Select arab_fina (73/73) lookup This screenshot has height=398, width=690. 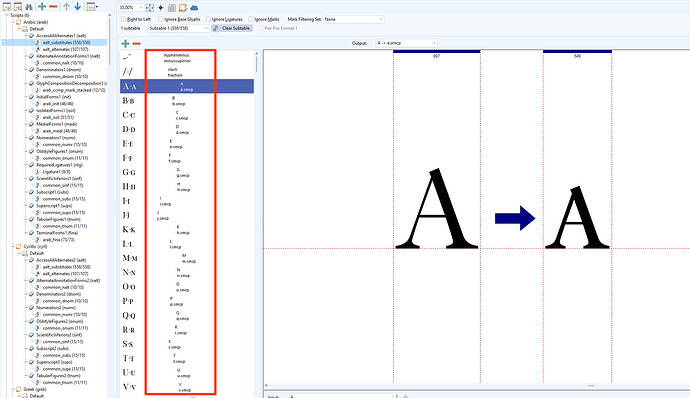(59, 240)
